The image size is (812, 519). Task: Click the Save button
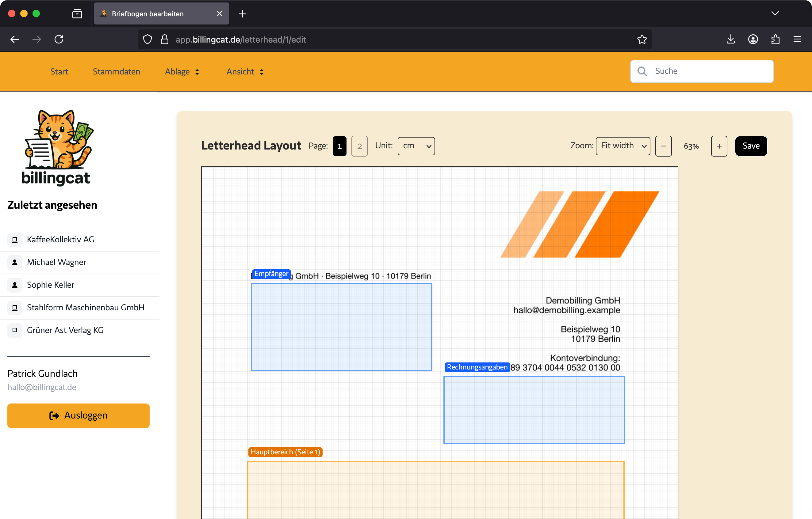(751, 146)
